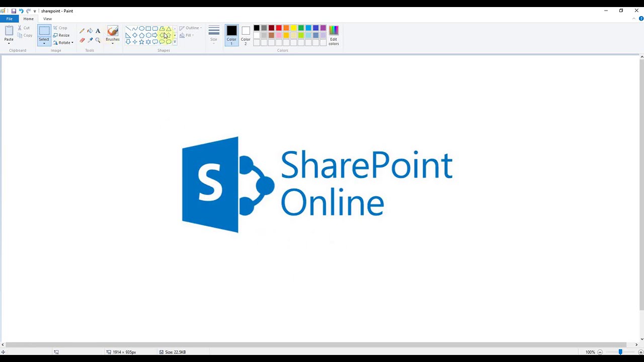
Task: Choose the Oval shape
Action: [141, 28]
